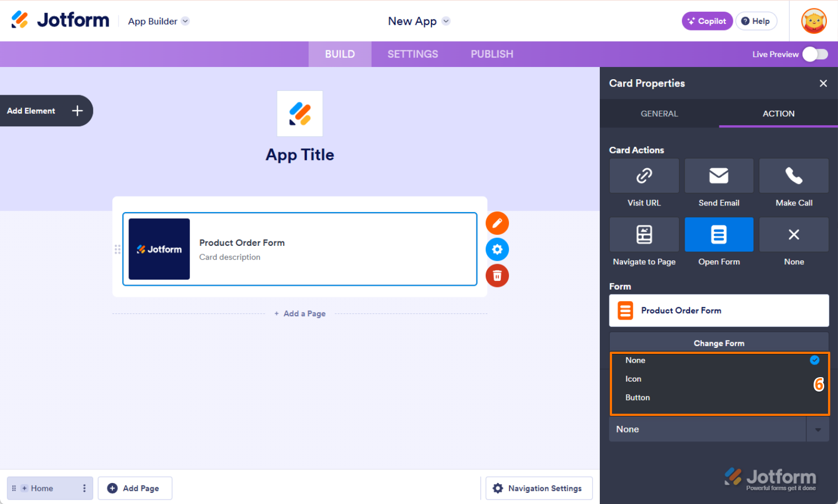Switch to the BUILD tab

[x=340, y=54]
